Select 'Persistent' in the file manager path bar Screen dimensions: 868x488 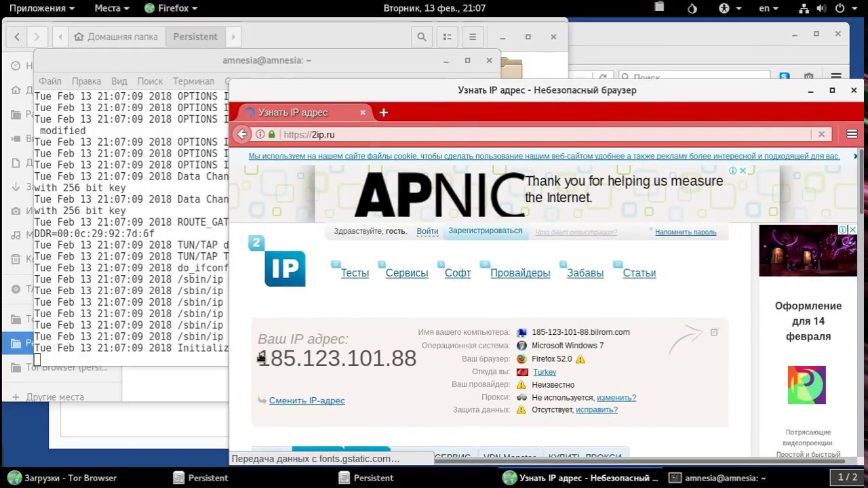pos(195,37)
